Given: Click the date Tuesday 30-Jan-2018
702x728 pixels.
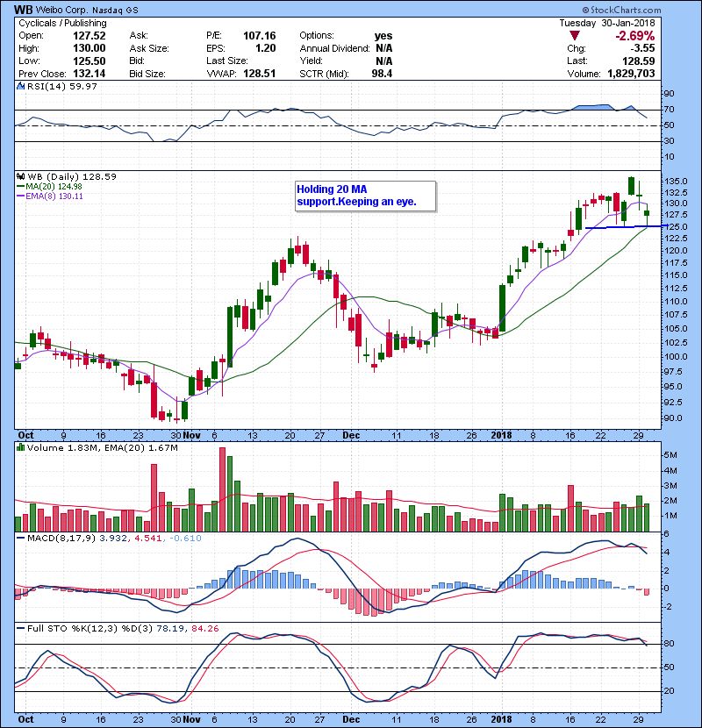Looking at the screenshot, I should point(606,23).
